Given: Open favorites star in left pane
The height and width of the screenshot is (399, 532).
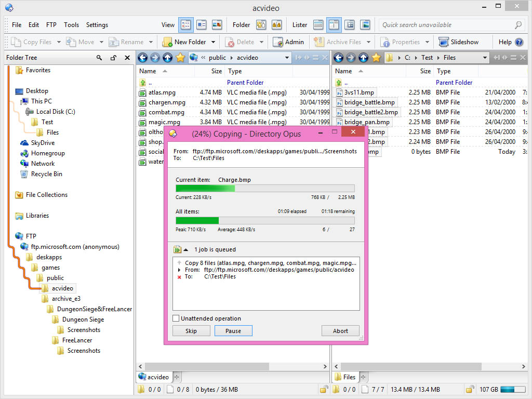Looking at the screenshot, I should point(180,58).
